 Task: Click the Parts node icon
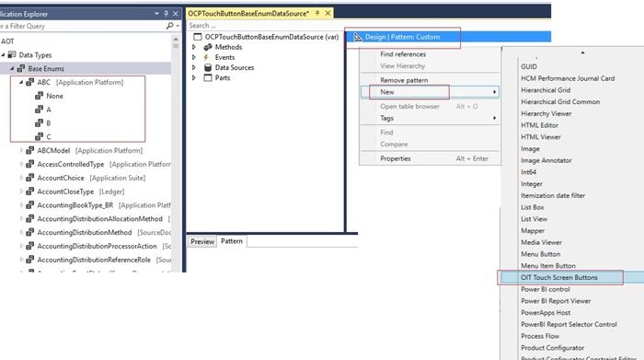pyautogui.click(x=208, y=77)
